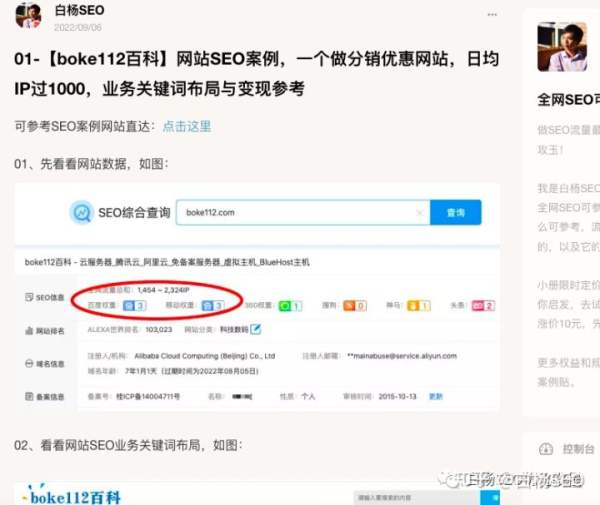Viewport: 600px width, 505px height.
Task: Click the Alibaba Cloud Computing registrant text
Action: click(205, 356)
